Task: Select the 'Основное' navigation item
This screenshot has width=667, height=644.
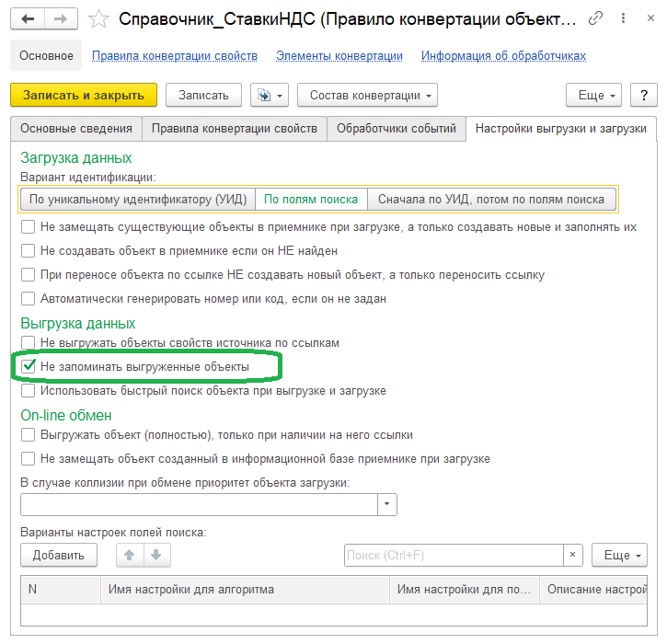Action: [x=46, y=55]
